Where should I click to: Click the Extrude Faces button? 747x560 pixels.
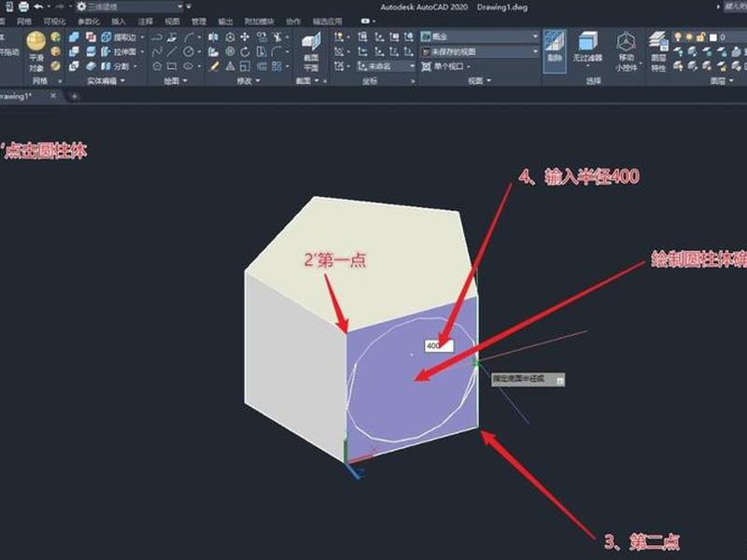click(120, 52)
